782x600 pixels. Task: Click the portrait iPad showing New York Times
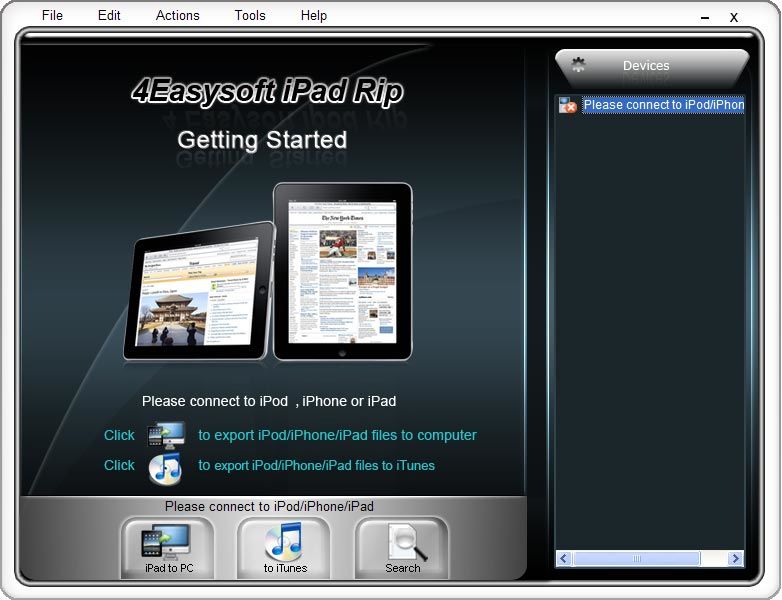point(343,271)
